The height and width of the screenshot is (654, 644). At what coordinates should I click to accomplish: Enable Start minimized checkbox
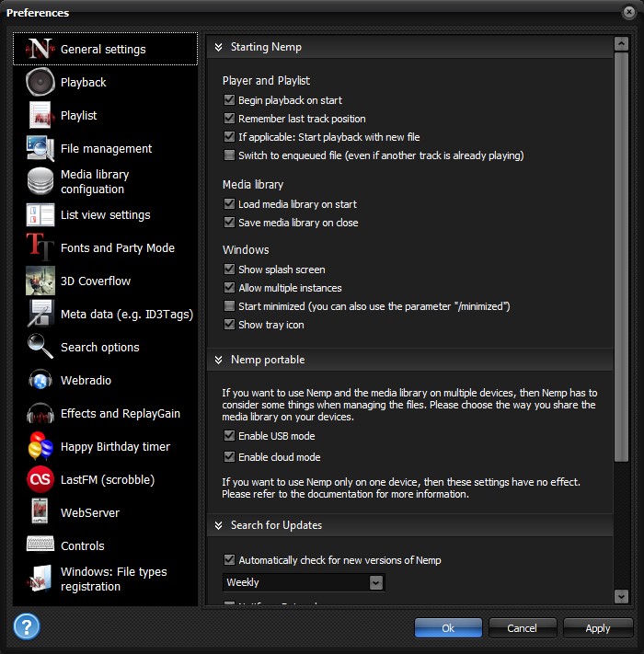point(229,306)
